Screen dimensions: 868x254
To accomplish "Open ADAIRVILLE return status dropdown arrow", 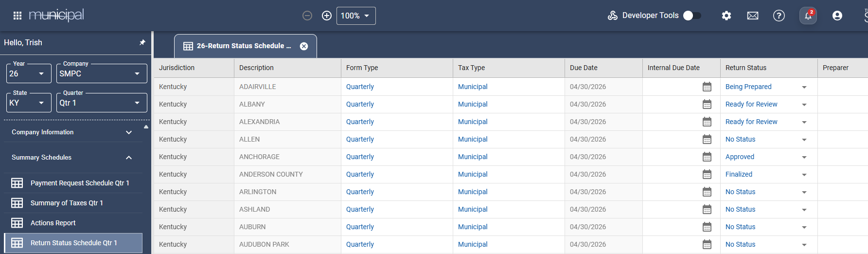I will [x=804, y=87].
